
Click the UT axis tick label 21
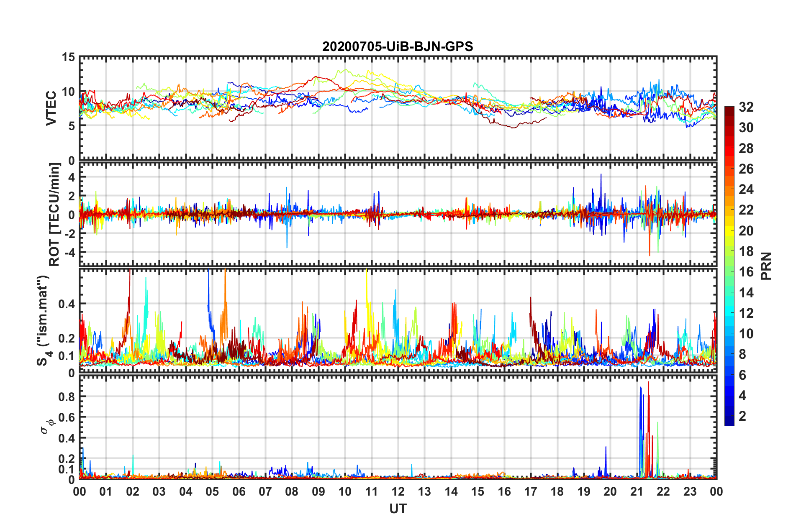[x=637, y=491]
